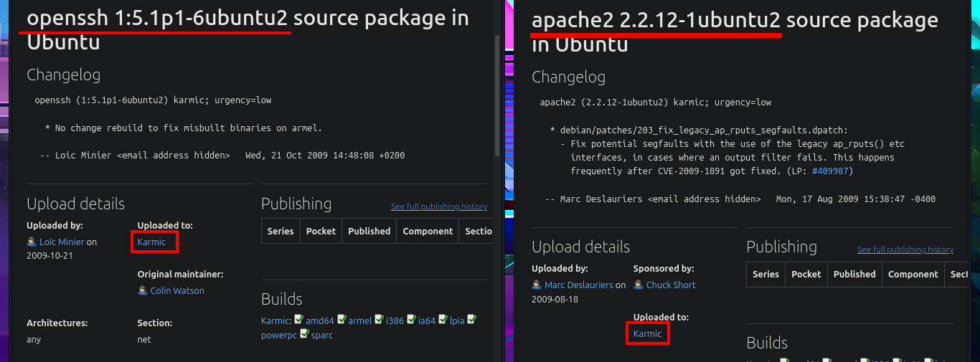Click the Published column header in openssh window
Viewport: 980px width, 362px height.
click(369, 231)
